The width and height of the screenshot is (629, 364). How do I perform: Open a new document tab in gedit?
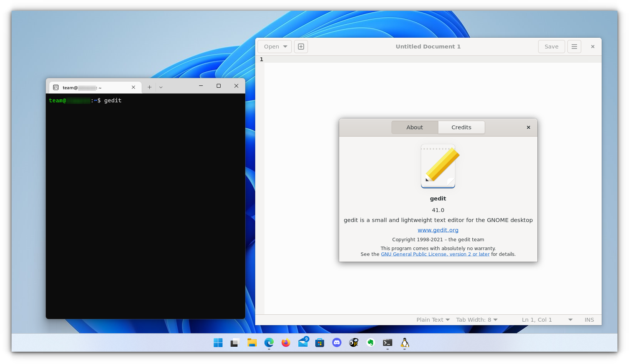click(301, 46)
